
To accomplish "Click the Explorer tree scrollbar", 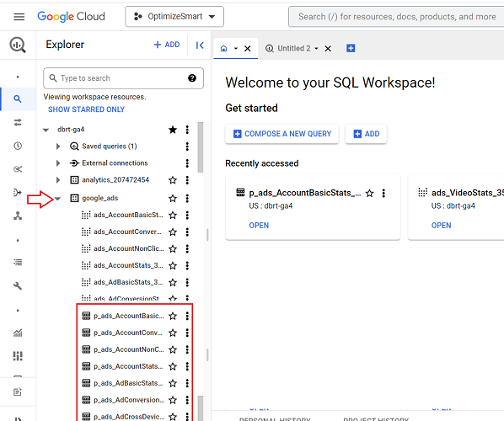I will tap(201, 147).
